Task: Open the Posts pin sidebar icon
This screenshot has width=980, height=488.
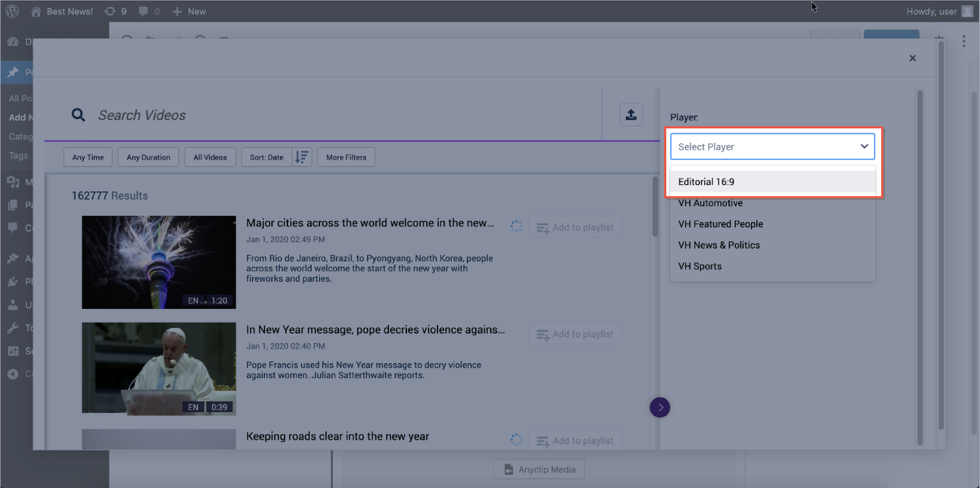Action: tap(12, 72)
